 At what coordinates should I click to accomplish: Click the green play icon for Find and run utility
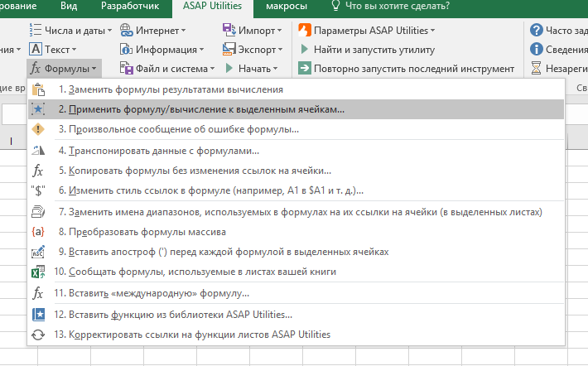pyautogui.click(x=305, y=49)
